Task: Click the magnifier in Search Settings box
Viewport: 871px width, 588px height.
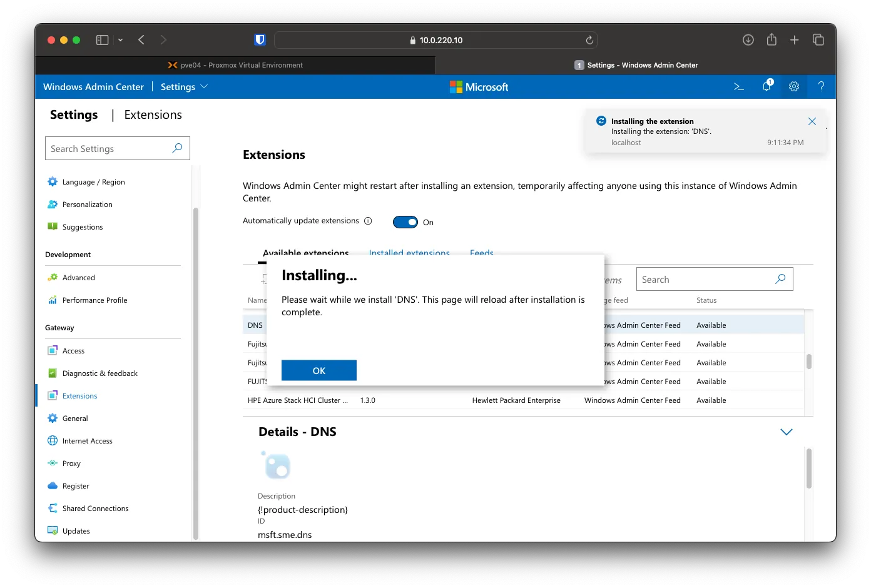Action: coord(177,148)
